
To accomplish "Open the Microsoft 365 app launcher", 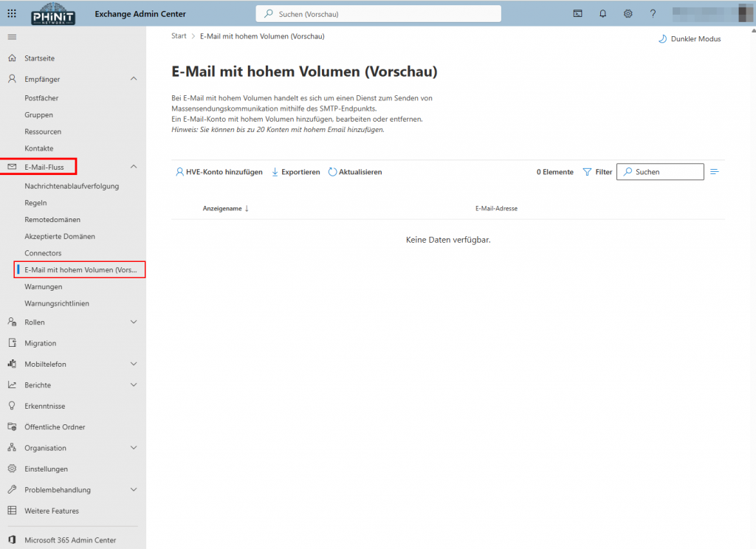I will 11,13.
